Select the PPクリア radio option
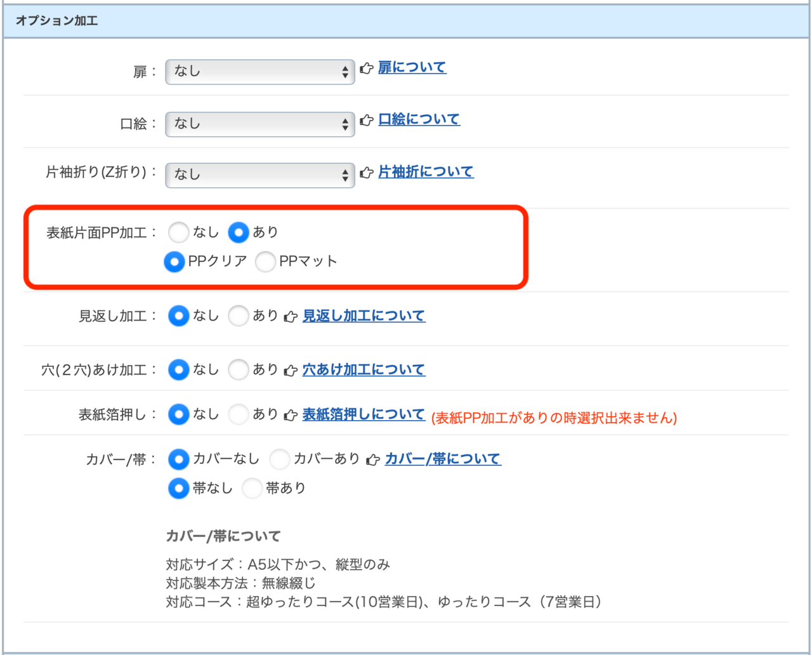812x655 pixels. [x=174, y=261]
